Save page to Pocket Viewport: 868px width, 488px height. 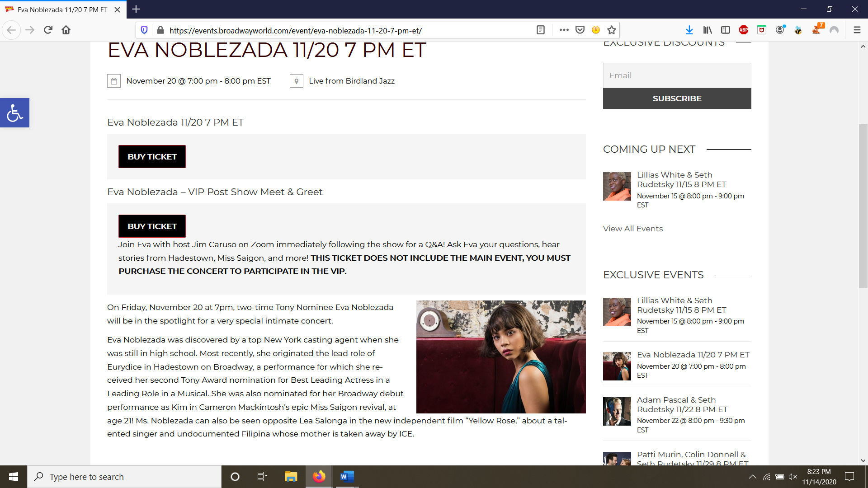[x=580, y=30]
